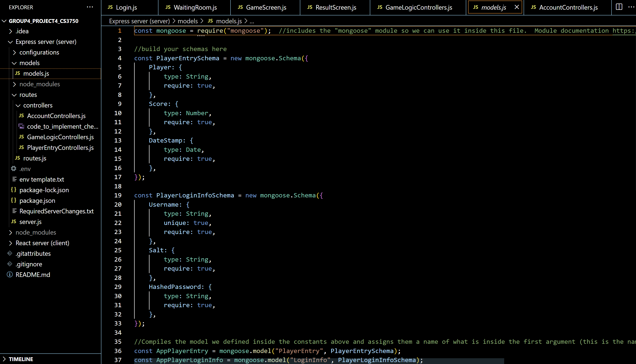Click text icon of RequiredServerChanges.txt

pos(14,211)
